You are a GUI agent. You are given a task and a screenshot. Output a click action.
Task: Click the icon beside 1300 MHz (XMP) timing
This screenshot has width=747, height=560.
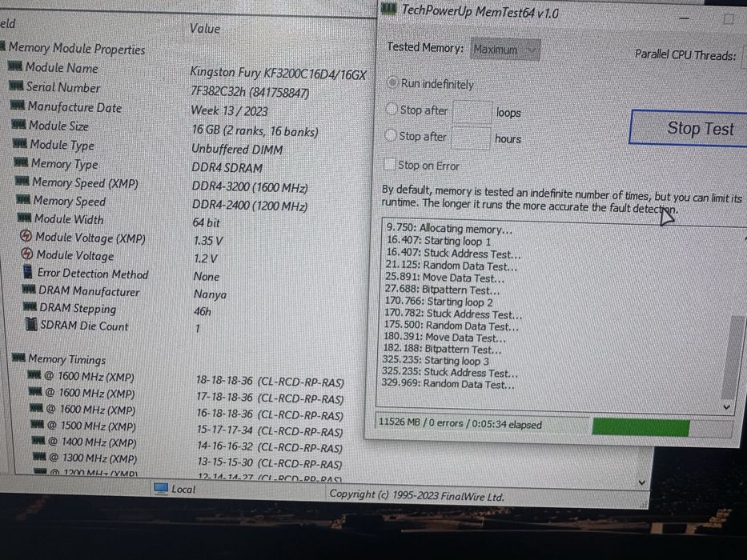click(x=39, y=457)
